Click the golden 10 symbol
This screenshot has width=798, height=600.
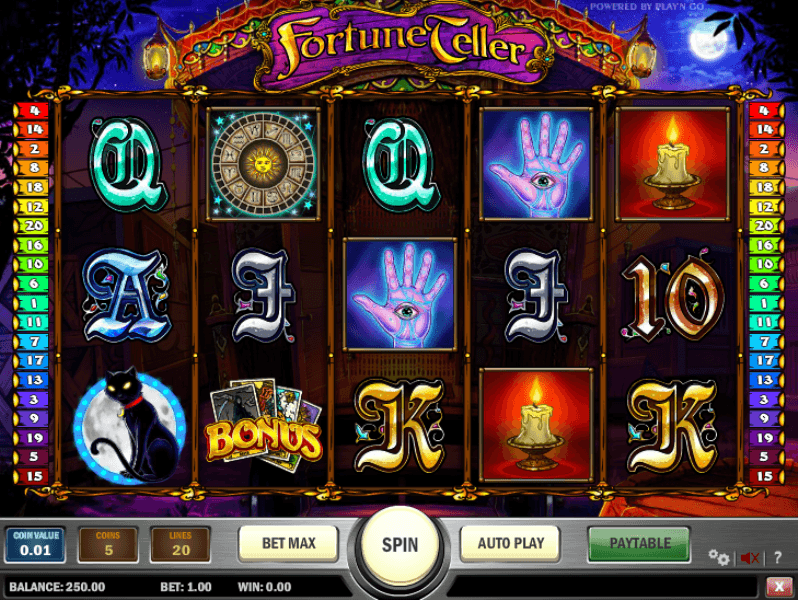673,296
